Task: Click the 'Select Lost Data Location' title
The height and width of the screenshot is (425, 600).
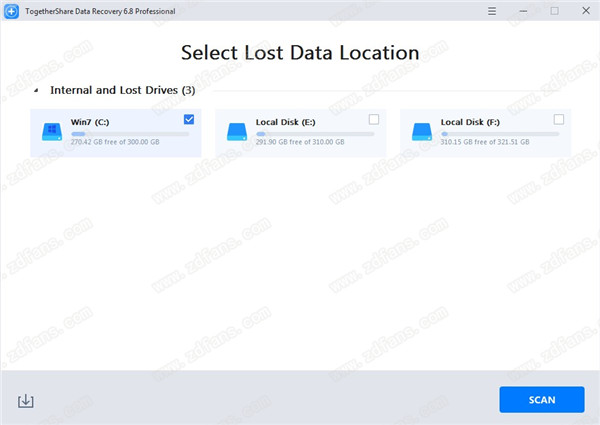Action: pos(300,52)
